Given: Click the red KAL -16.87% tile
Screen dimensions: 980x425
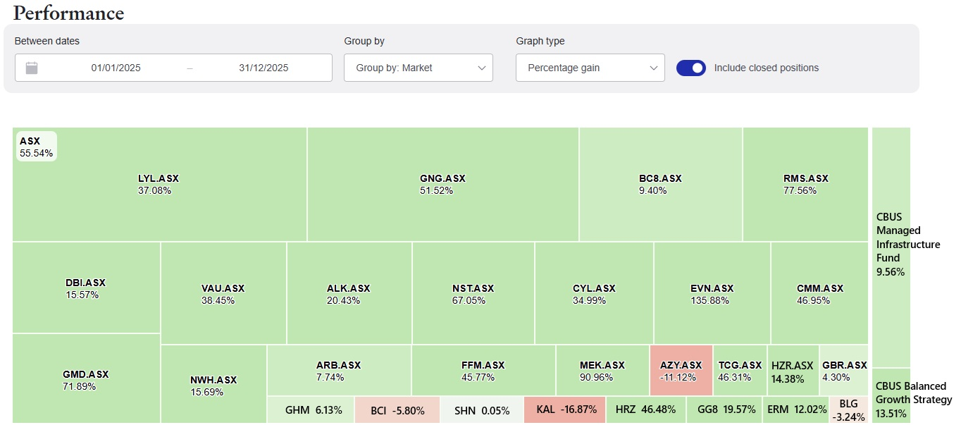Looking at the screenshot, I should (563, 409).
